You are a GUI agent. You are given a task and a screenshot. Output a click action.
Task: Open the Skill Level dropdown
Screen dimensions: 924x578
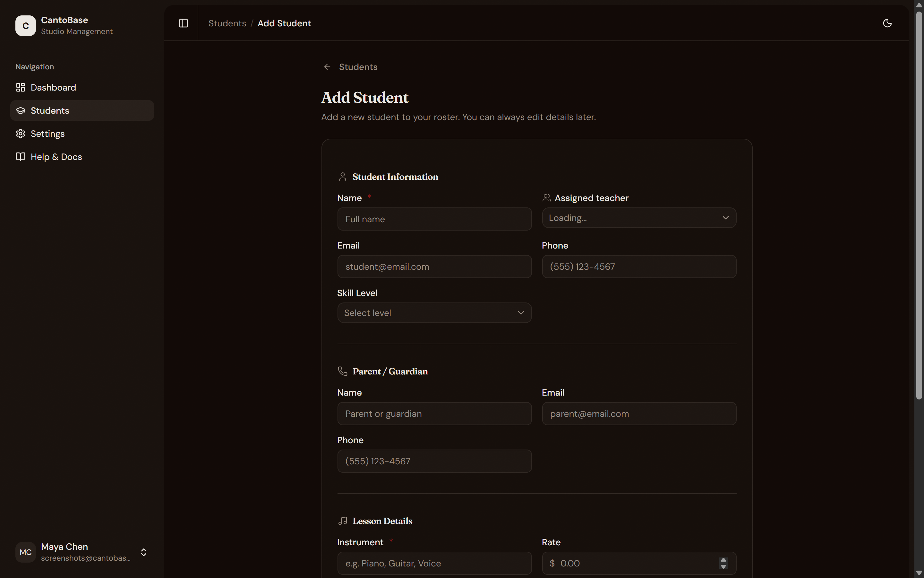tap(434, 313)
